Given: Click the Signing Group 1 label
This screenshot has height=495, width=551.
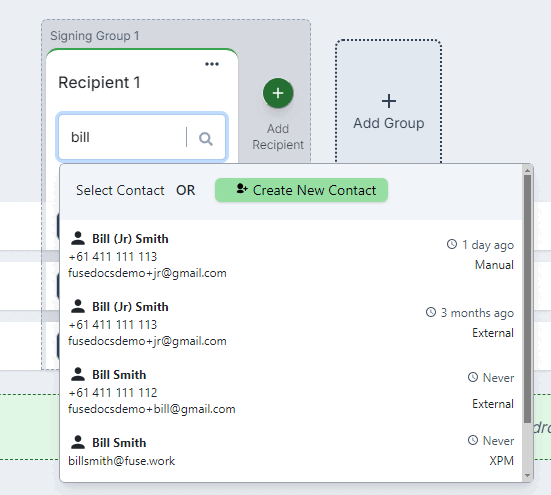Looking at the screenshot, I should click(x=95, y=36).
